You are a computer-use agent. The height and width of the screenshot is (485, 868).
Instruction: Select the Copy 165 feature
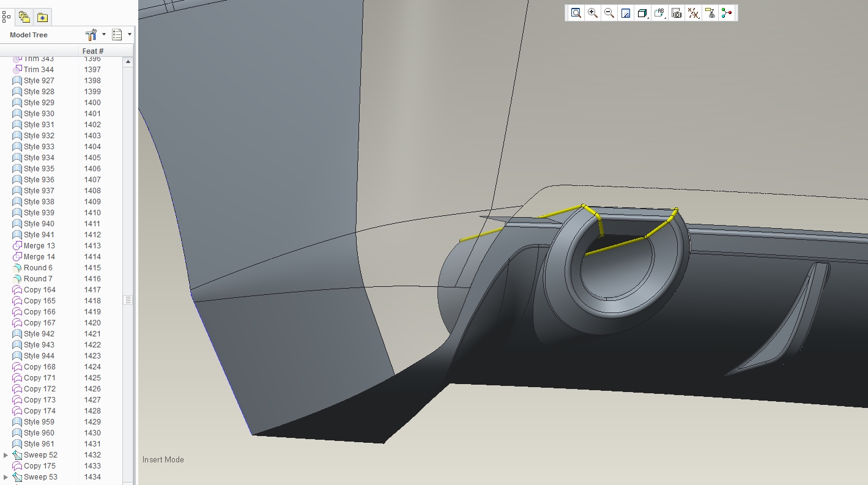click(x=40, y=301)
